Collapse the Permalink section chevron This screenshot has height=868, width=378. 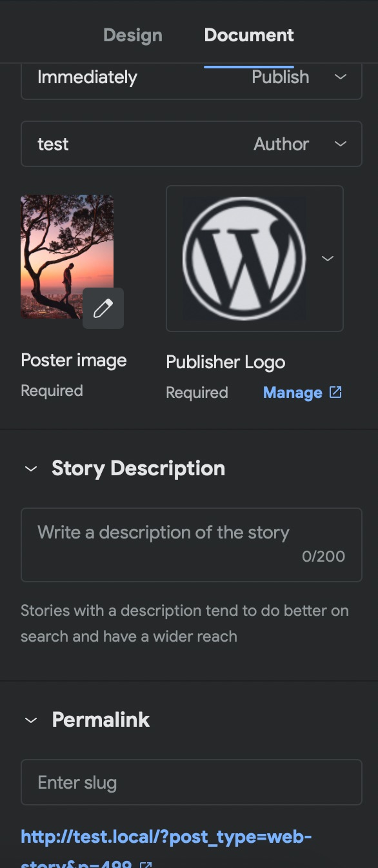coord(30,720)
